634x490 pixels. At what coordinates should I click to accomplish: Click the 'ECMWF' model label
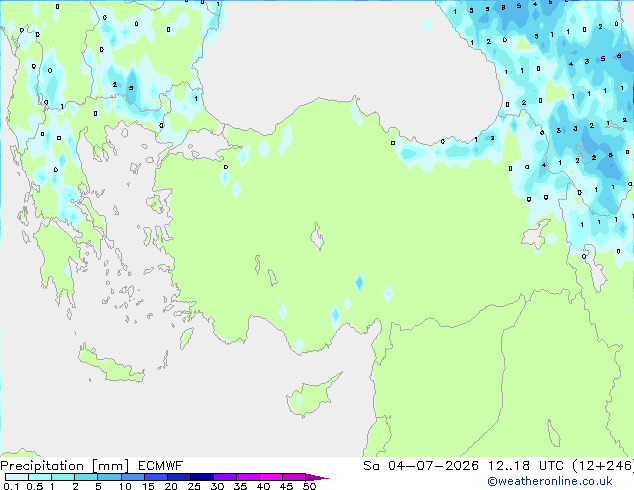point(161,466)
